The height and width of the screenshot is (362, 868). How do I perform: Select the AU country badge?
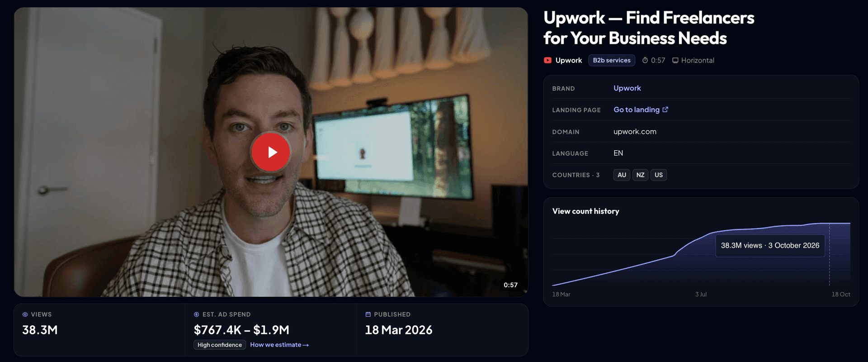(622, 175)
